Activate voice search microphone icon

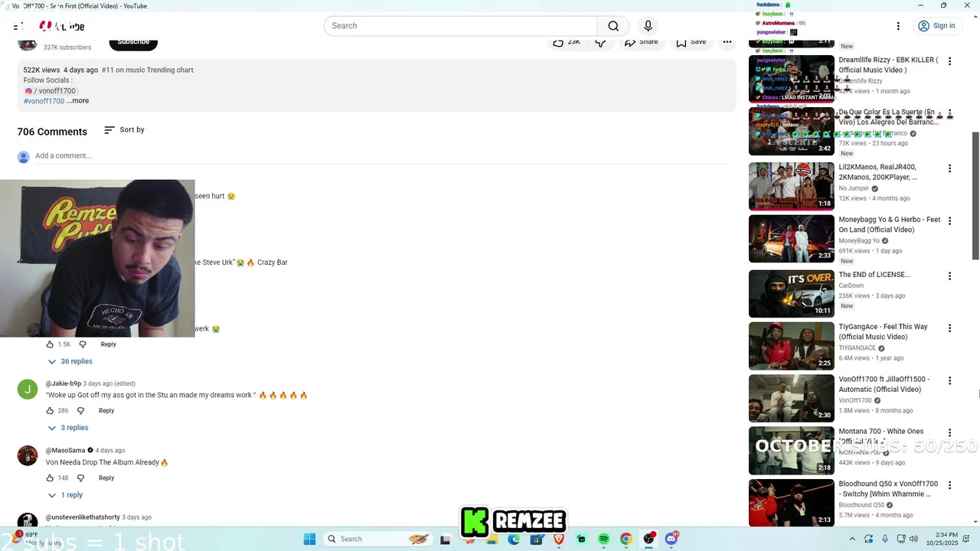(648, 26)
